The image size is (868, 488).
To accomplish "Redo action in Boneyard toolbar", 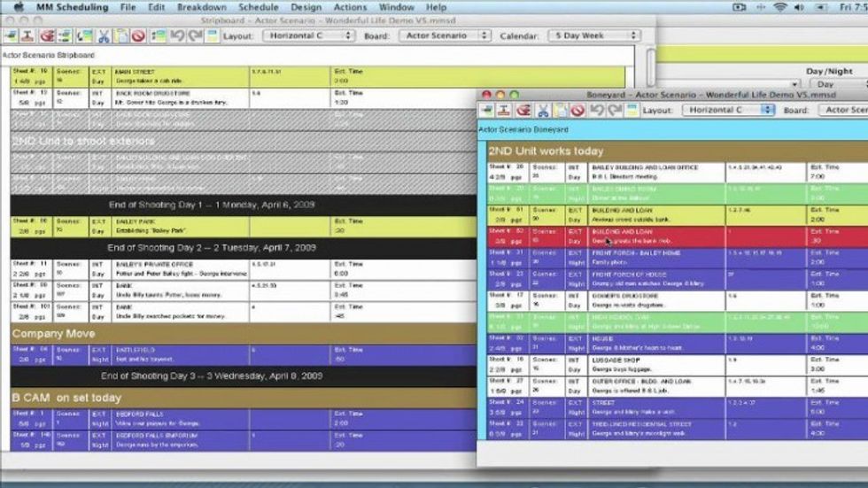I will click(x=615, y=110).
